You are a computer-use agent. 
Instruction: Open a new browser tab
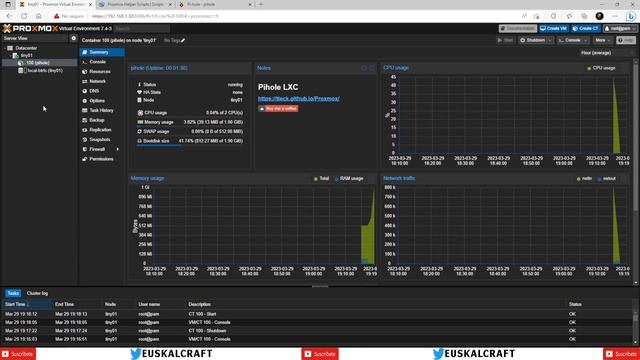coord(261,4)
